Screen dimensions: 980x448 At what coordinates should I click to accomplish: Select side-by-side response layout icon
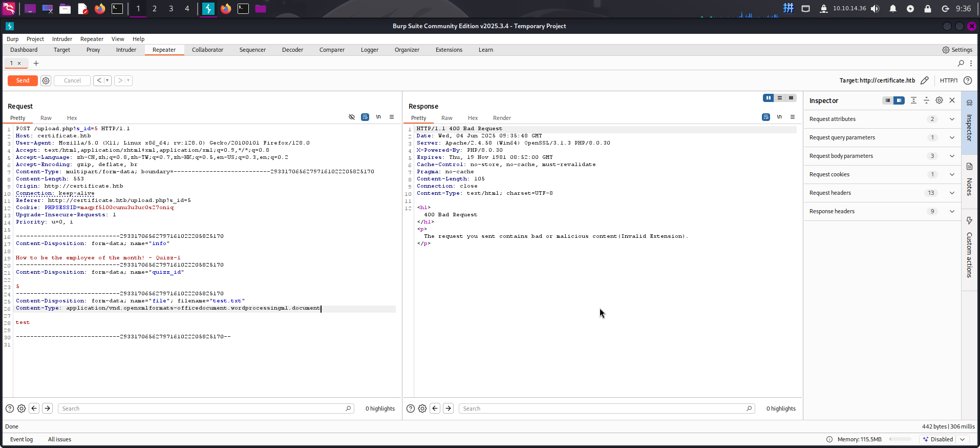768,98
